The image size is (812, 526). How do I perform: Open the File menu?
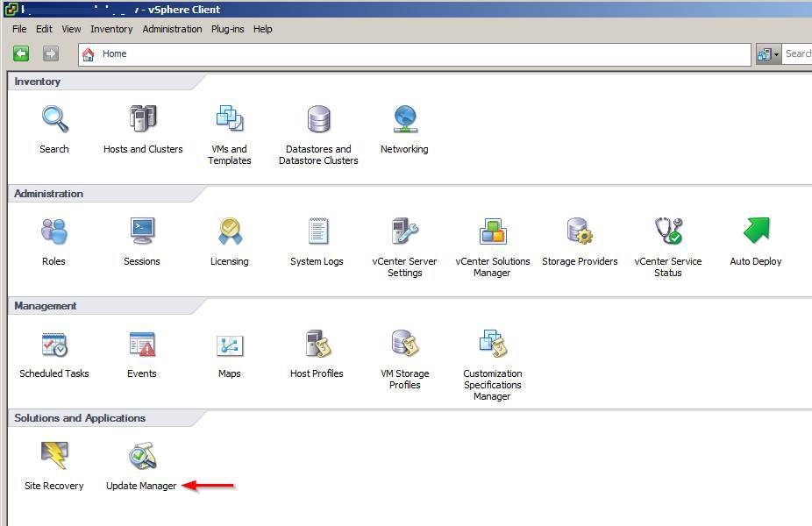point(19,29)
